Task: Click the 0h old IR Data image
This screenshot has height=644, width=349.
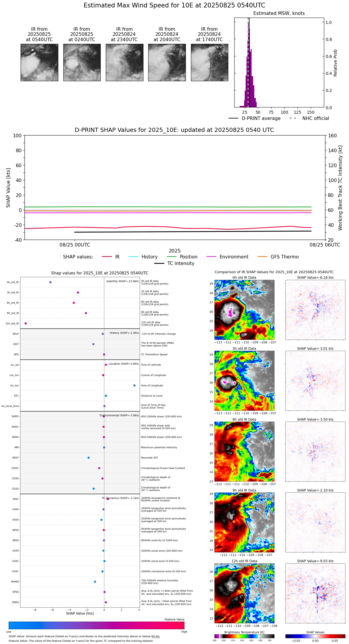Action: click(244, 309)
